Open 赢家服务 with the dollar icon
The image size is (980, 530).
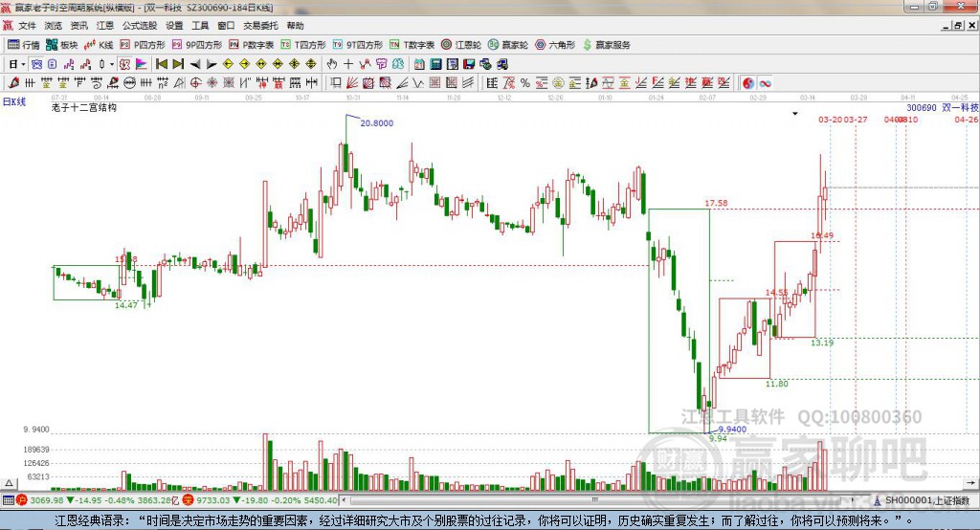point(607,45)
